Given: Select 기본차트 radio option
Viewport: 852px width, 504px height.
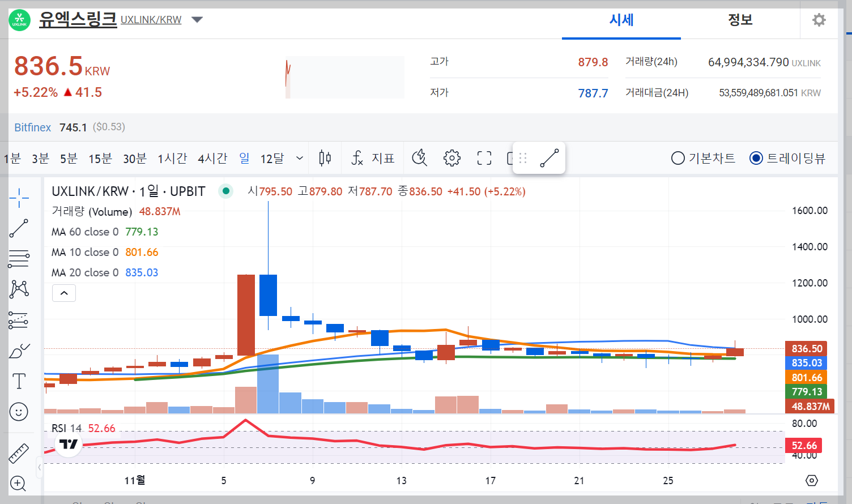Looking at the screenshot, I should pyautogui.click(x=703, y=158).
